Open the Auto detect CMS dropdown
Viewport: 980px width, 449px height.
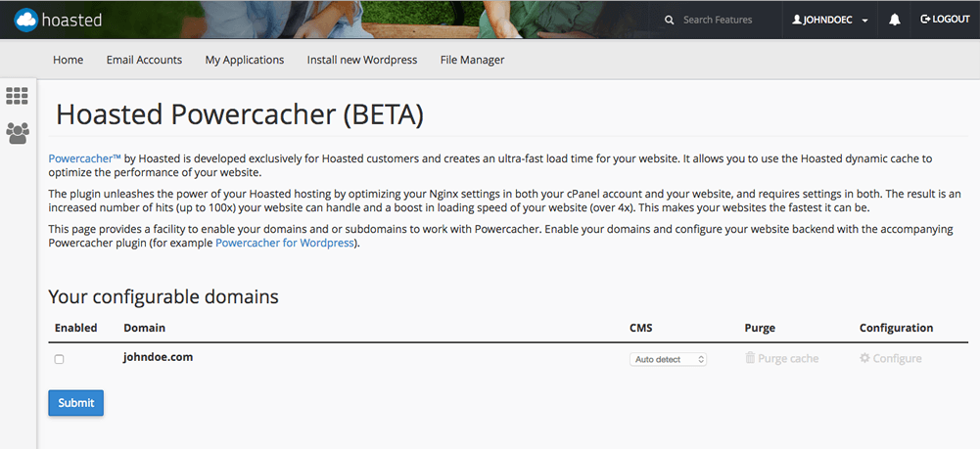pyautogui.click(x=668, y=359)
